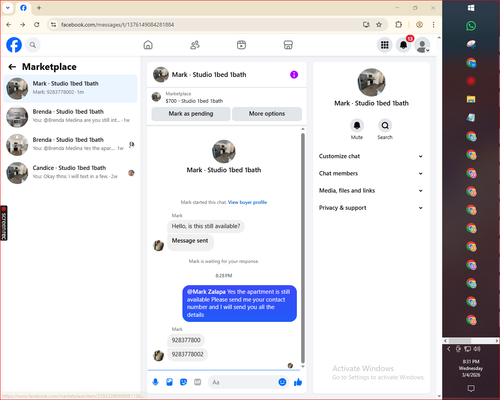Screen dimensions: 500x400
Task: Click the message text field Aa
Action: [x=242, y=382]
